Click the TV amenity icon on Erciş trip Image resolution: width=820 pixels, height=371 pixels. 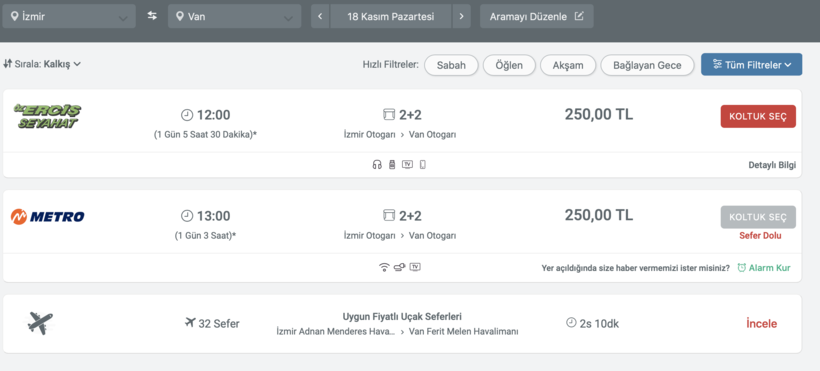click(407, 164)
